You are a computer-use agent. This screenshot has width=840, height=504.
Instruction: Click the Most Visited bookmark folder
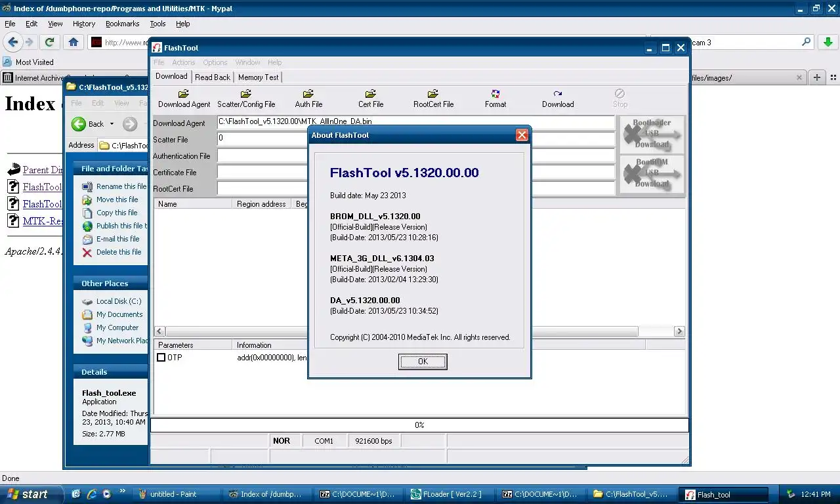pyautogui.click(x=28, y=62)
